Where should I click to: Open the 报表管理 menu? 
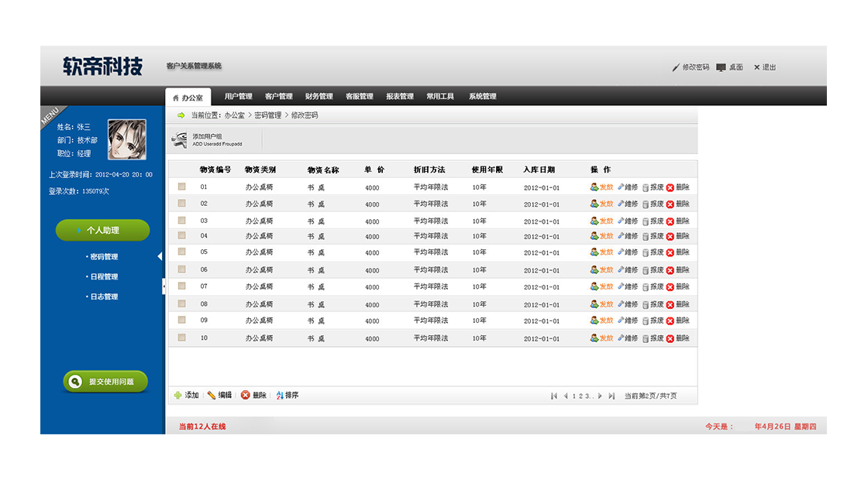point(400,96)
